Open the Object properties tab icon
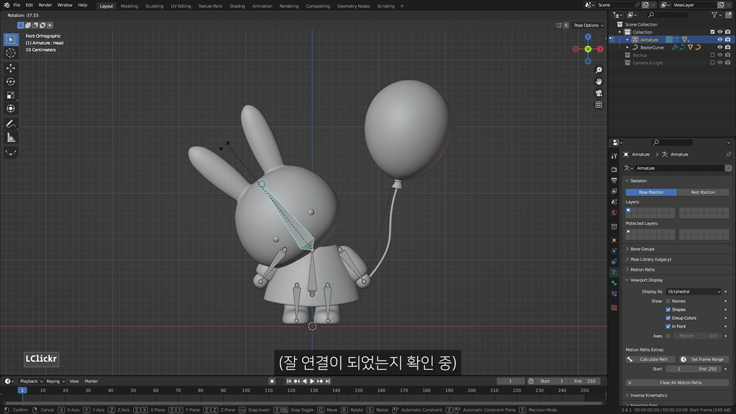 pyautogui.click(x=614, y=240)
